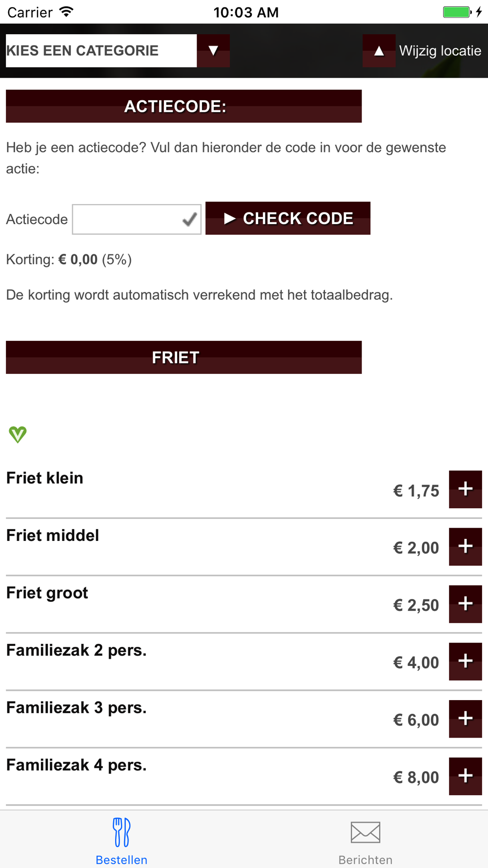Select the Friet klein item name
Image resolution: width=488 pixels, height=868 pixels.
click(x=45, y=478)
